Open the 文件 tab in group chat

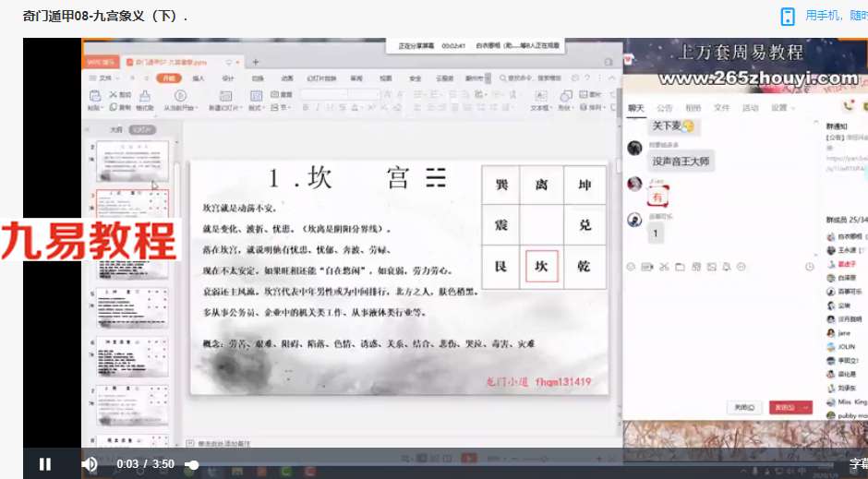click(x=721, y=108)
